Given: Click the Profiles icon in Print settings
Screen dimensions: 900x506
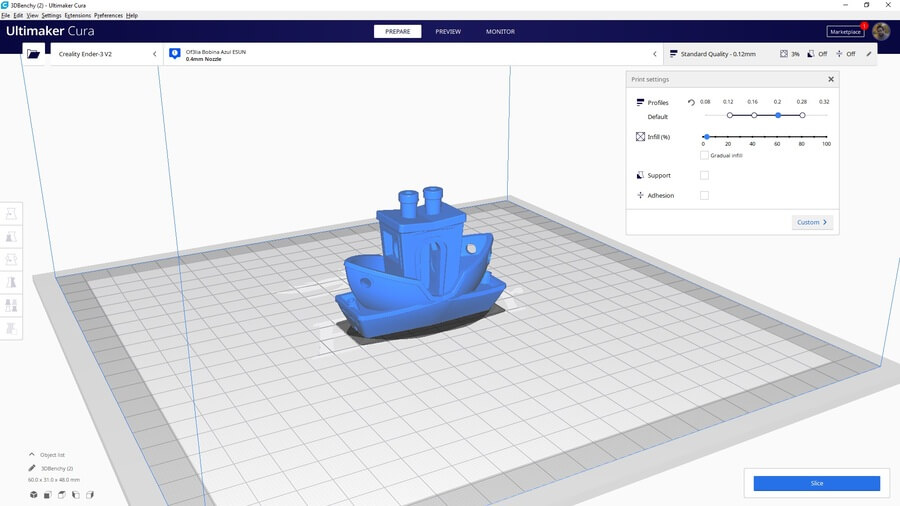Looking at the screenshot, I should coord(640,102).
